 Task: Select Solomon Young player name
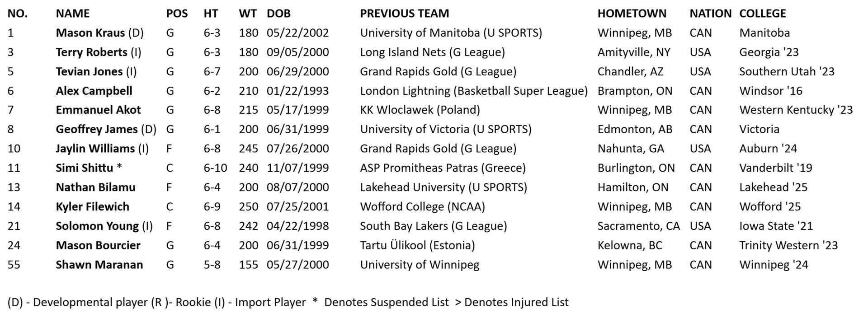tap(97, 226)
